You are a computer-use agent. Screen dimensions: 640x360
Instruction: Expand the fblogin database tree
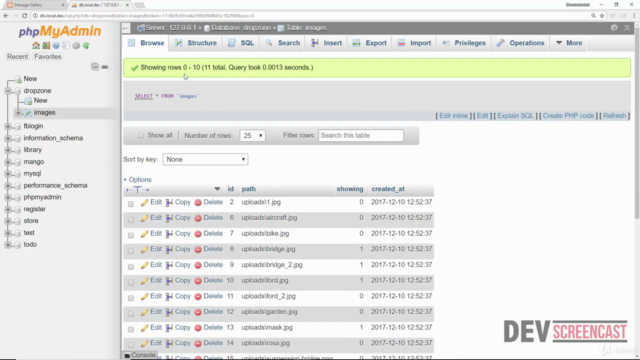tap(8, 126)
